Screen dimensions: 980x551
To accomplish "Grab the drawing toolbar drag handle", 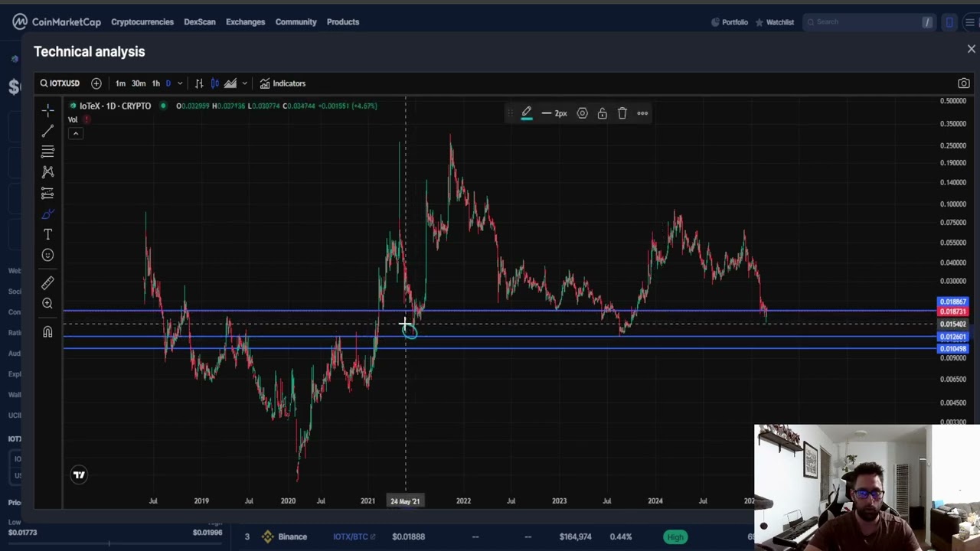I will click(x=510, y=113).
